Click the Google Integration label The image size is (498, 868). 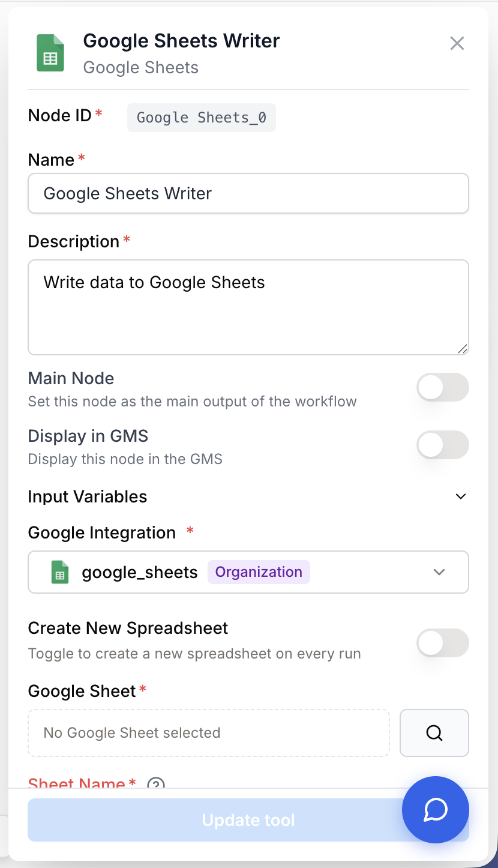click(x=102, y=532)
